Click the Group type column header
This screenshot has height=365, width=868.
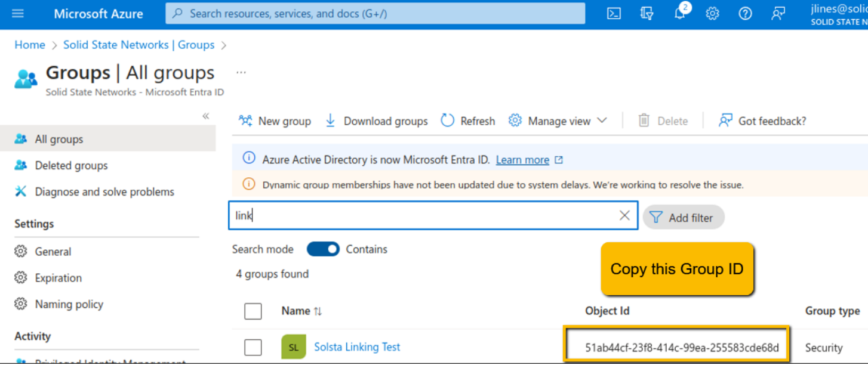point(832,311)
